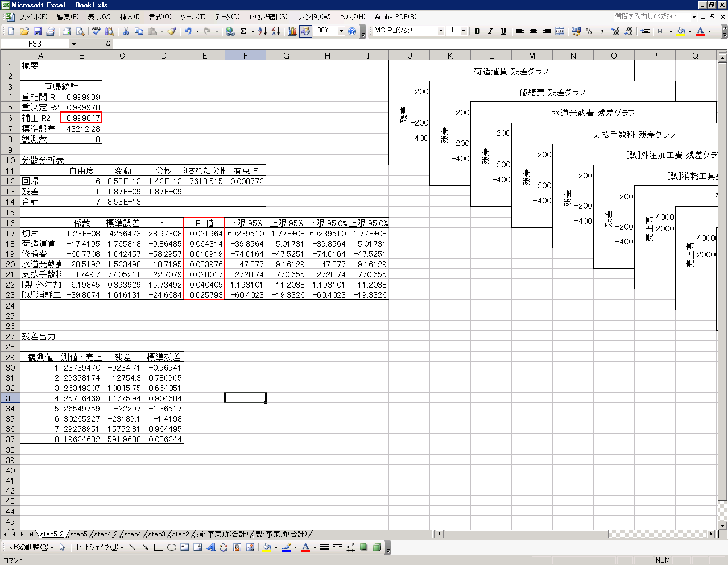728x566 pixels.
Task: Click the Print Preview icon
Action: tap(80, 31)
